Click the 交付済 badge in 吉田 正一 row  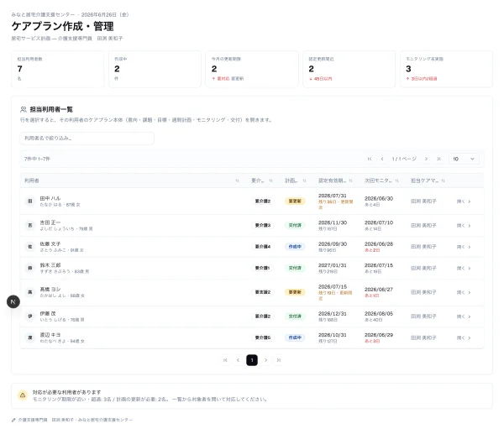(295, 225)
